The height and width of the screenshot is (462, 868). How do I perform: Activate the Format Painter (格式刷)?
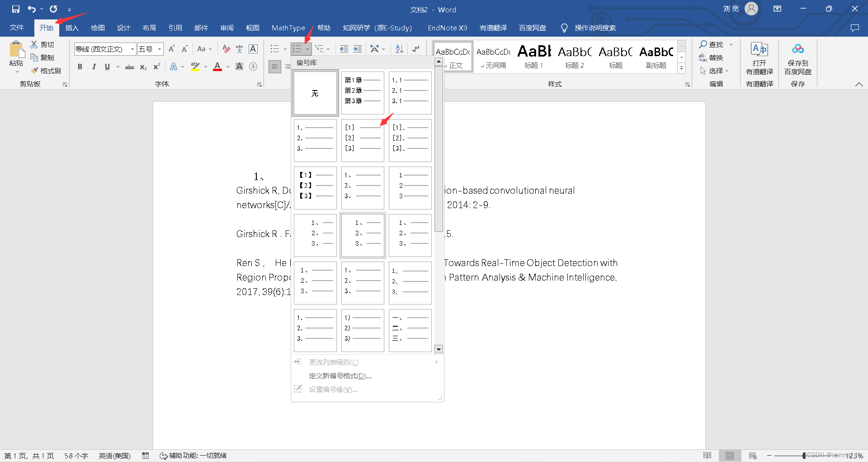(46, 71)
